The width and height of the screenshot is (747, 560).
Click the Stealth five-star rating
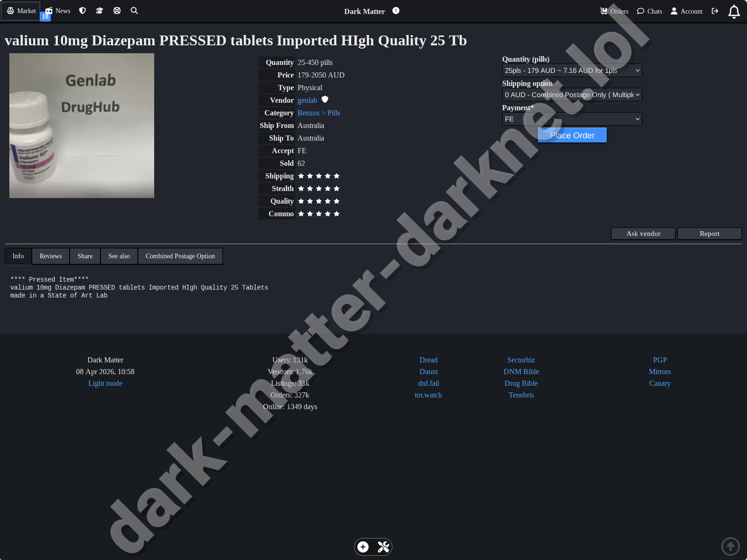coord(319,189)
